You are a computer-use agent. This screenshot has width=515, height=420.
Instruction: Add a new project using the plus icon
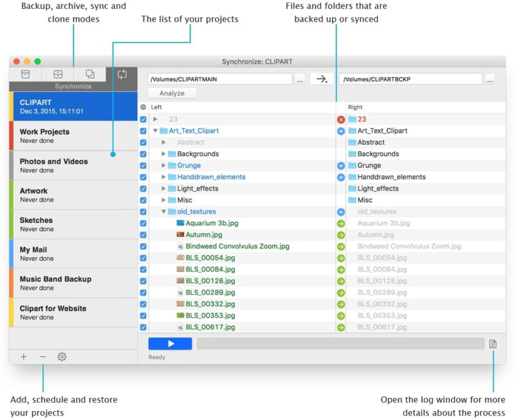[x=23, y=356]
